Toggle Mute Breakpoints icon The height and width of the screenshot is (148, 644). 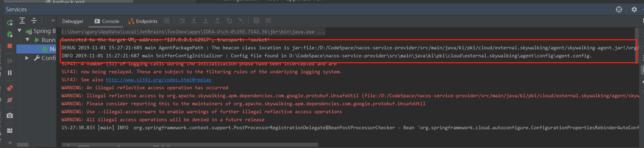pyautogui.click(x=10, y=100)
